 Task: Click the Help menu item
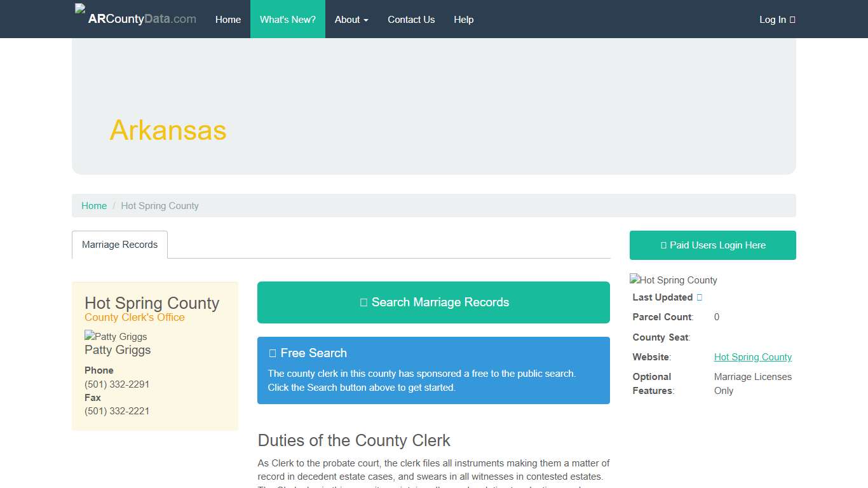463,19
